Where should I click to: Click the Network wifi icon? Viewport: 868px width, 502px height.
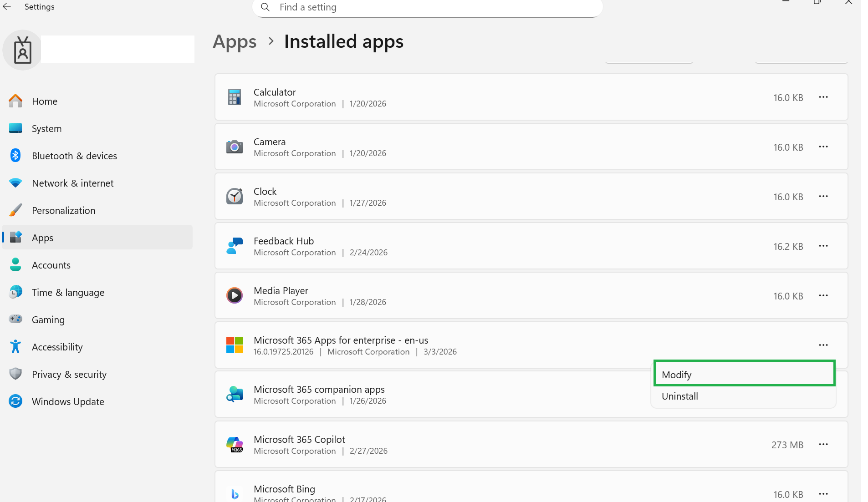click(15, 183)
